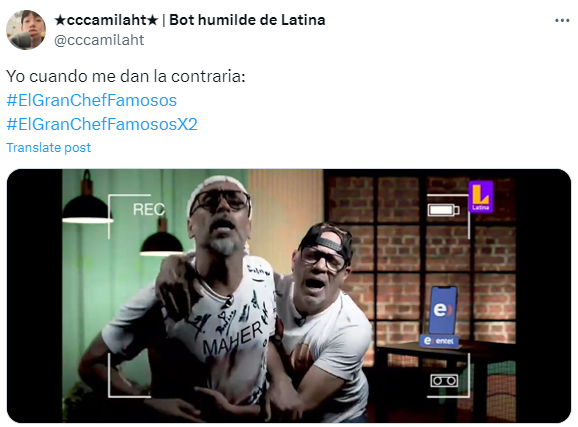Click the battery icon in the video overlay
578x427 pixels.
(x=443, y=210)
